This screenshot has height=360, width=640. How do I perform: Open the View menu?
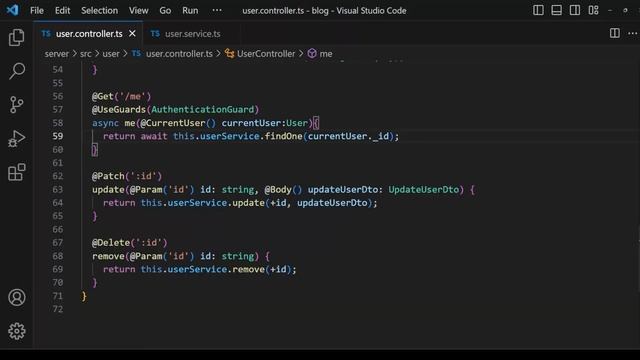click(x=138, y=11)
